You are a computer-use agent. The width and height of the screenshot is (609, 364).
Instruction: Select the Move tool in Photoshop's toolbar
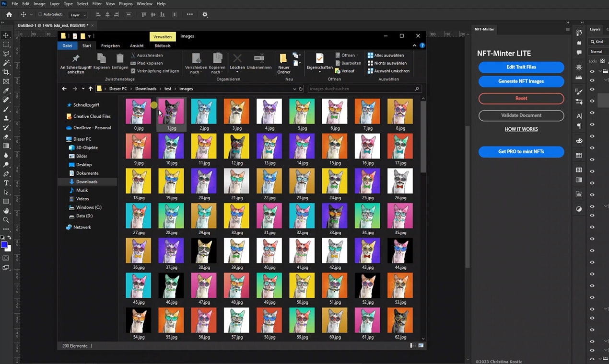tap(6, 35)
